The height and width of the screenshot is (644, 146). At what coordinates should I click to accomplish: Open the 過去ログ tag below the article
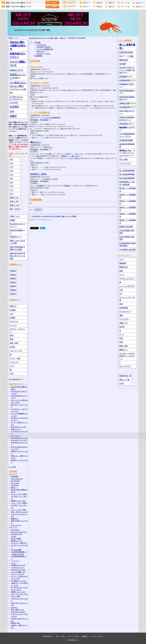pyautogui.click(x=38, y=210)
